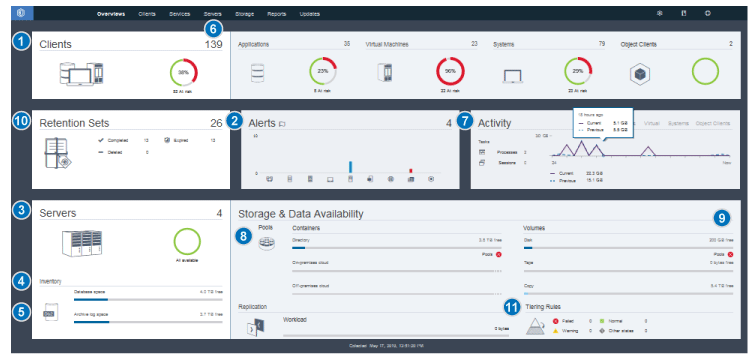Image resolution: width=756 pixels, height=360 pixels.
Task: Click the Retention Sets cabinet icon
Action: 57,154
